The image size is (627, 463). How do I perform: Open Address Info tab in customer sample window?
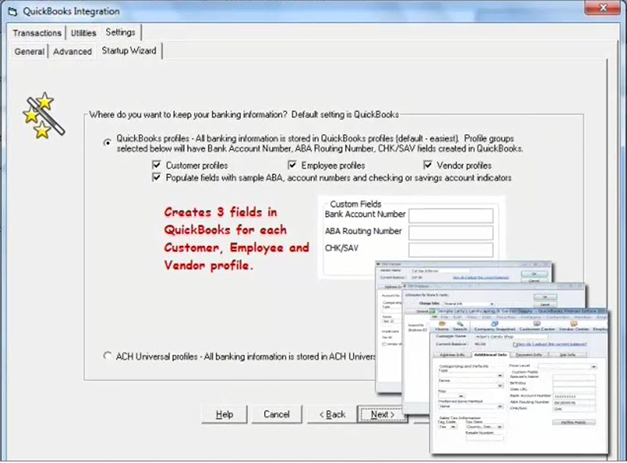452,355
